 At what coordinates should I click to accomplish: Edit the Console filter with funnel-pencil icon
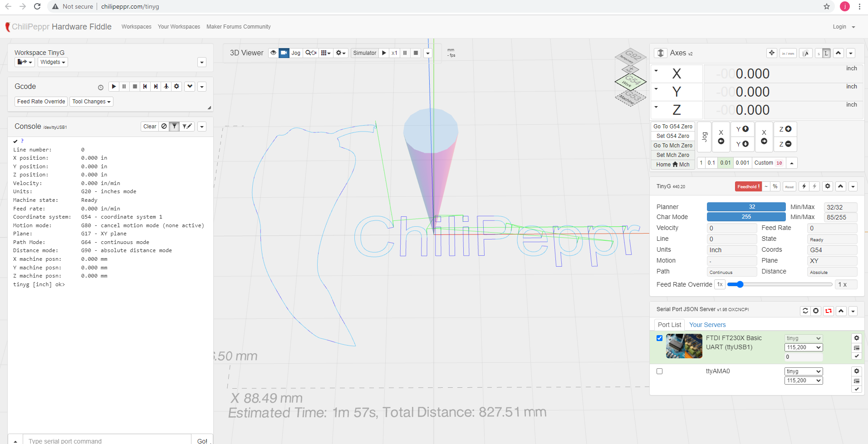187,127
